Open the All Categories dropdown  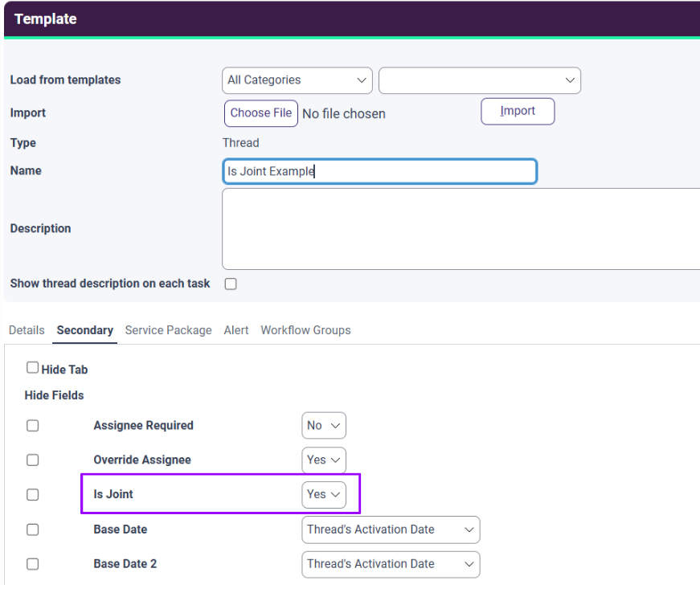click(x=297, y=80)
